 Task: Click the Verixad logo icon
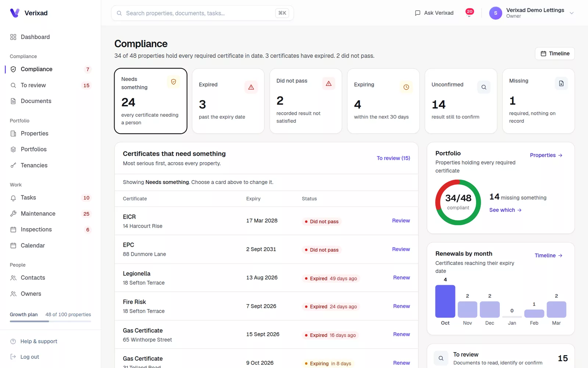(15, 13)
